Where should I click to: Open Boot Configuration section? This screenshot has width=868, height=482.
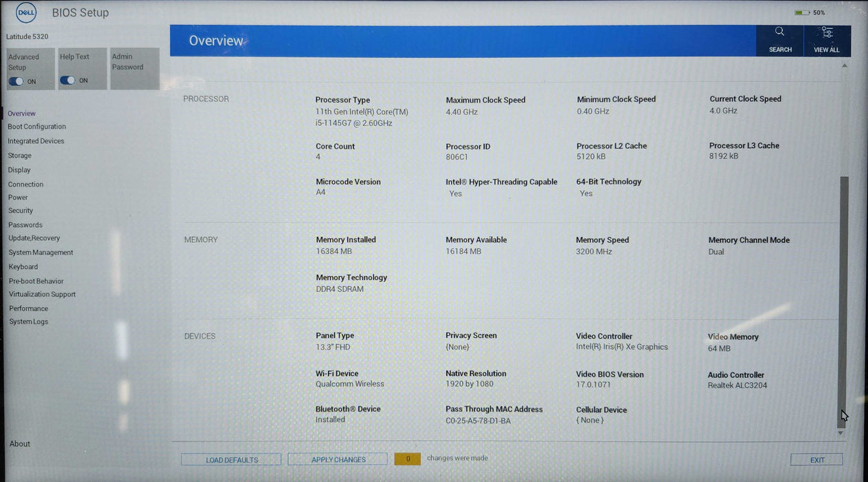coord(37,127)
